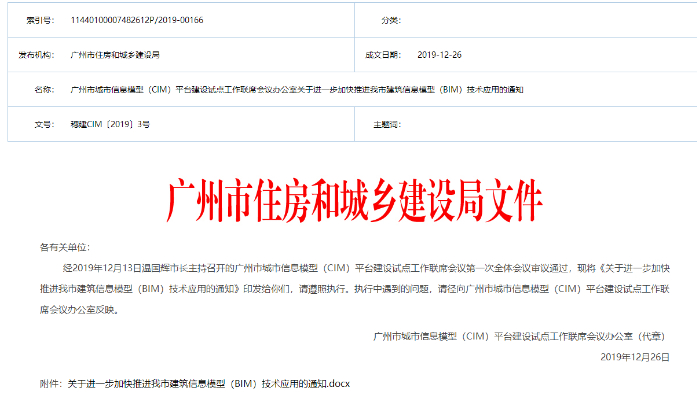Click the issuing agency value 广州市住房和城乡建设局

(115, 55)
